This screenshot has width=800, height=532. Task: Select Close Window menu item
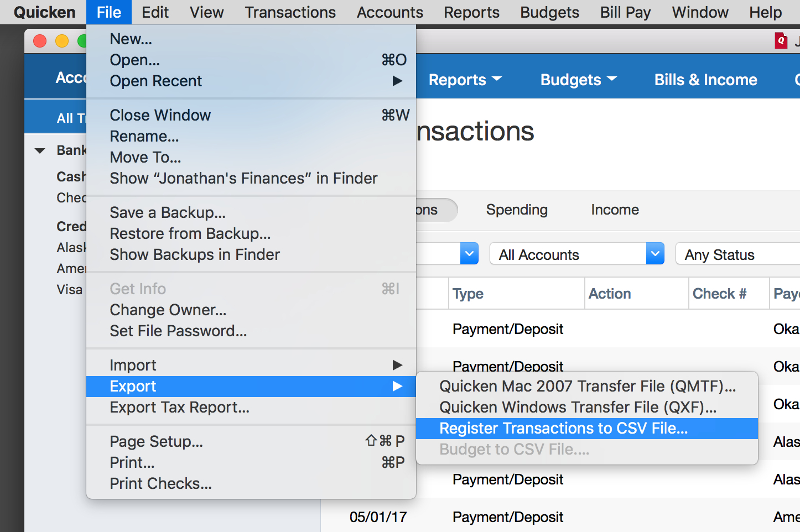click(x=251, y=116)
